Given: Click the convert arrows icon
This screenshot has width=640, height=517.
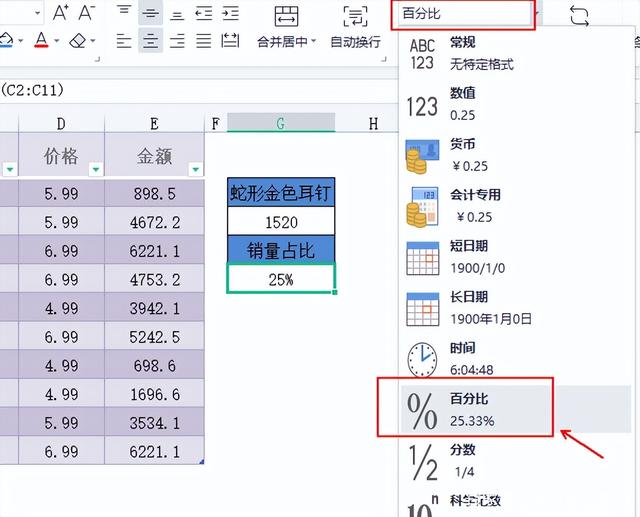Looking at the screenshot, I should (579, 16).
